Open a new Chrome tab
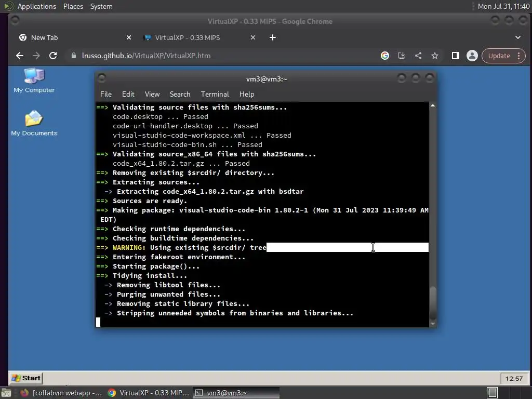Viewport: 532px width, 399px height. click(272, 37)
